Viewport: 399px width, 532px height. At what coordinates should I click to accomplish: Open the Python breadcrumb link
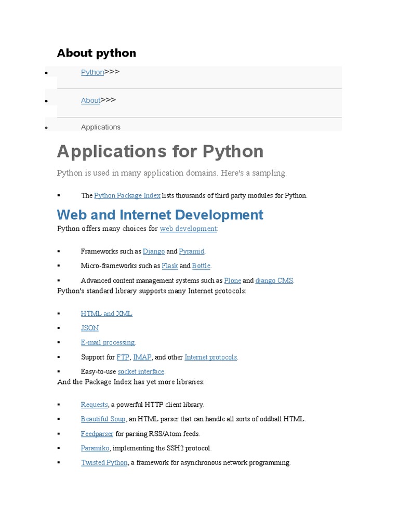click(92, 72)
